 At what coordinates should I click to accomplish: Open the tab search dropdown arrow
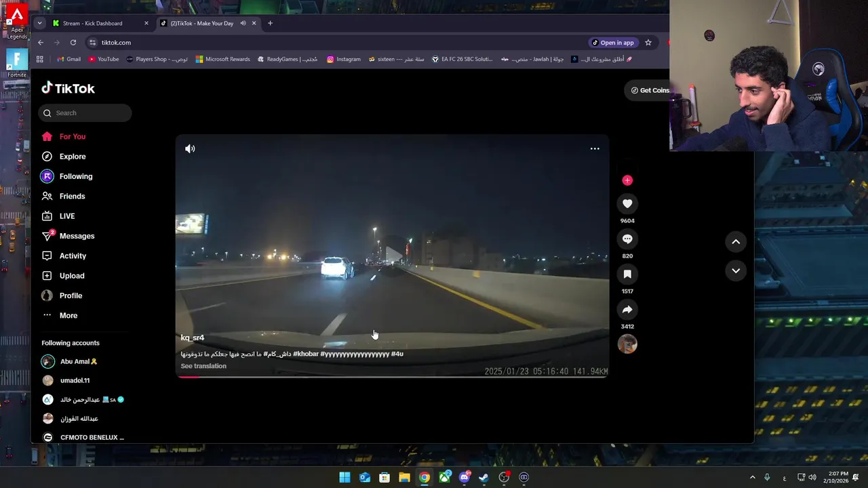pos(39,23)
